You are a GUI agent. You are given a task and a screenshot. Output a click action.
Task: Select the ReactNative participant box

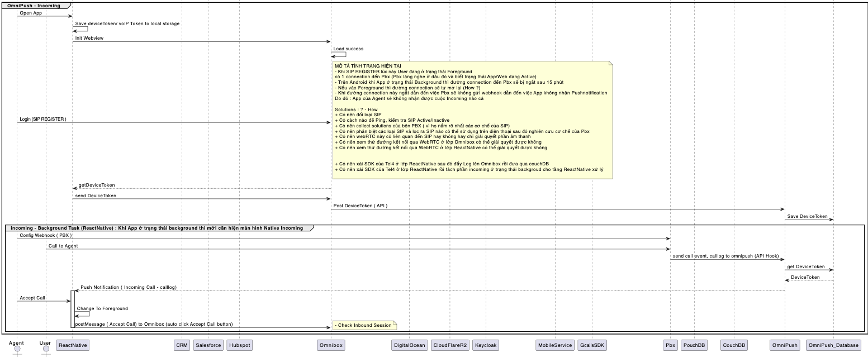73,345
